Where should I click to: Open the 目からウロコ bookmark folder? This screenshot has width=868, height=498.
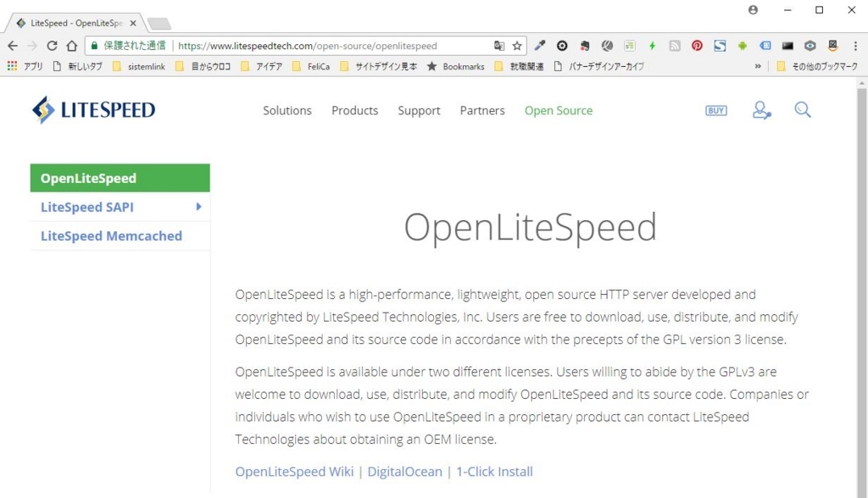pos(203,66)
